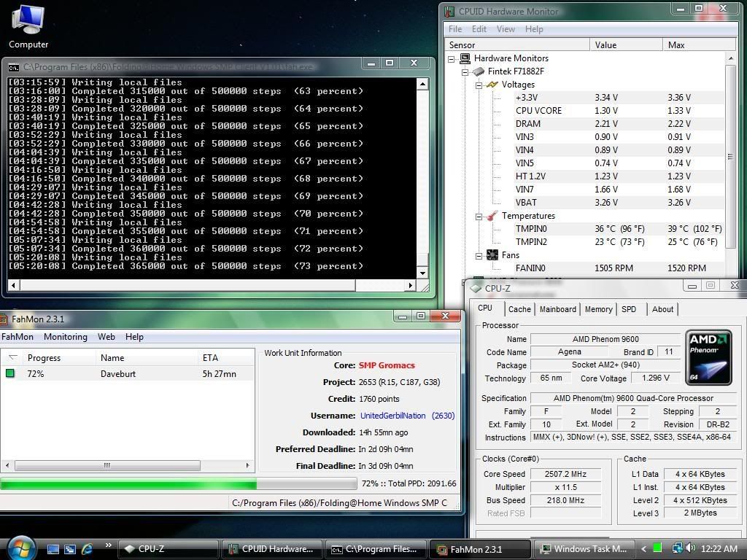Click the FahMon title bar icon

4,319
